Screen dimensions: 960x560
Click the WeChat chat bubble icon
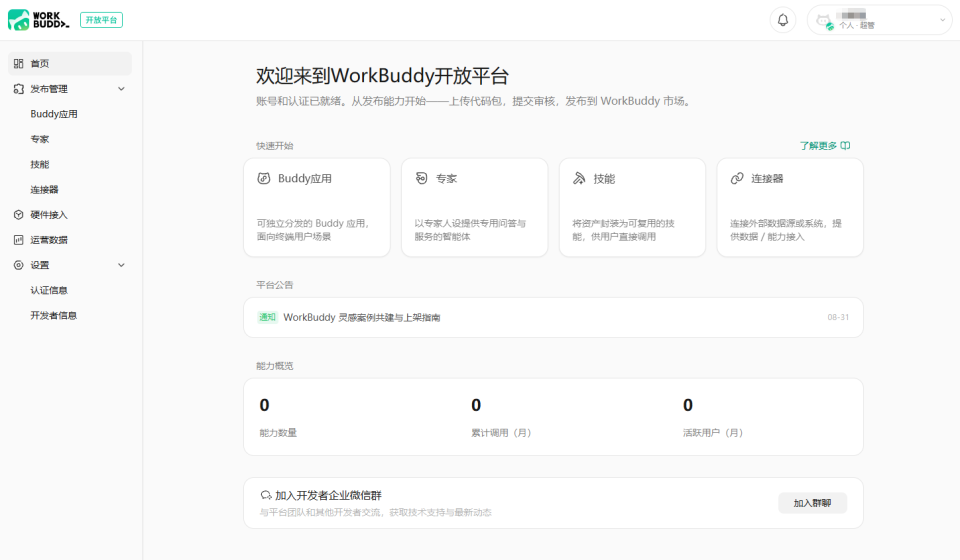coord(266,495)
